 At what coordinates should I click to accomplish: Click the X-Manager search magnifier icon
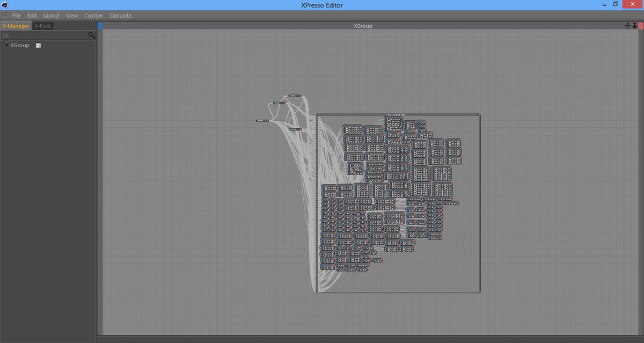[x=92, y=35]
